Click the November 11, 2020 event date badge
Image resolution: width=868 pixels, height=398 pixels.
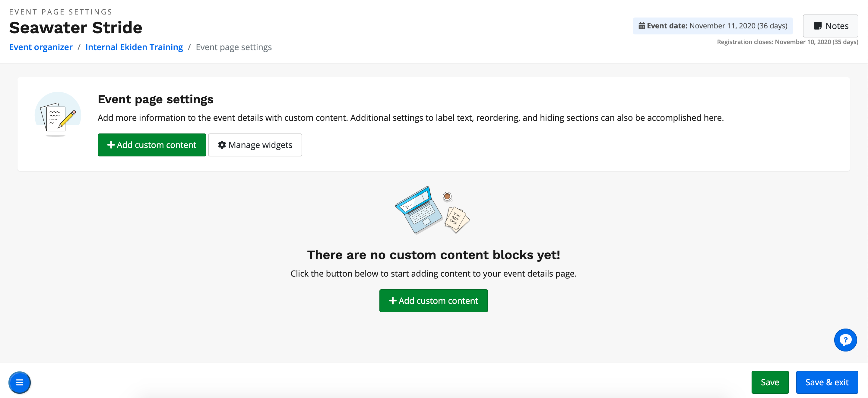click(x=712, y=26)
